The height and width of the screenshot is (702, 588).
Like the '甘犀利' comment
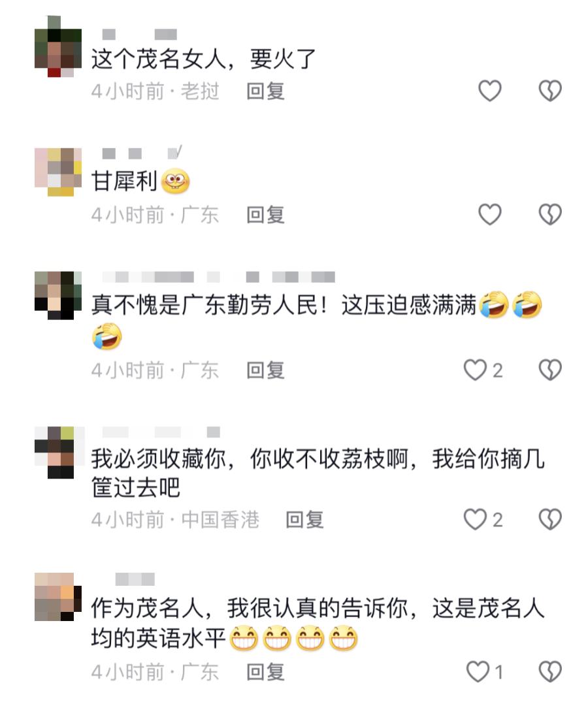[489, 214]
